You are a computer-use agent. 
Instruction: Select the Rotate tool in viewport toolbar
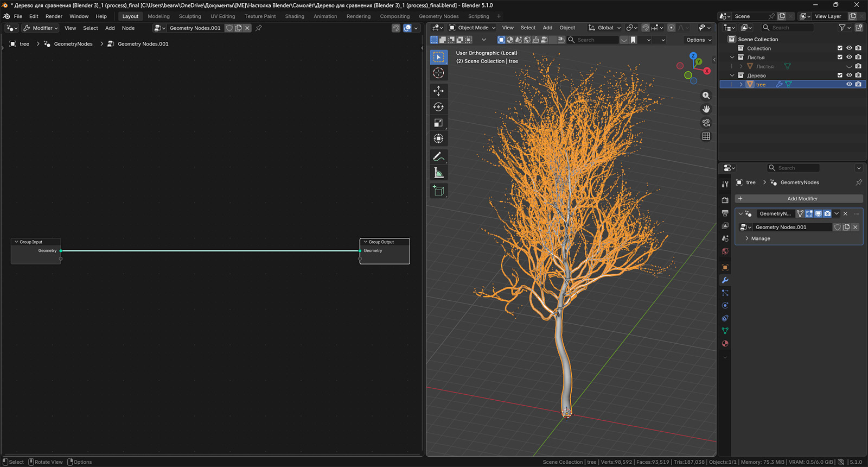(438, 107)
